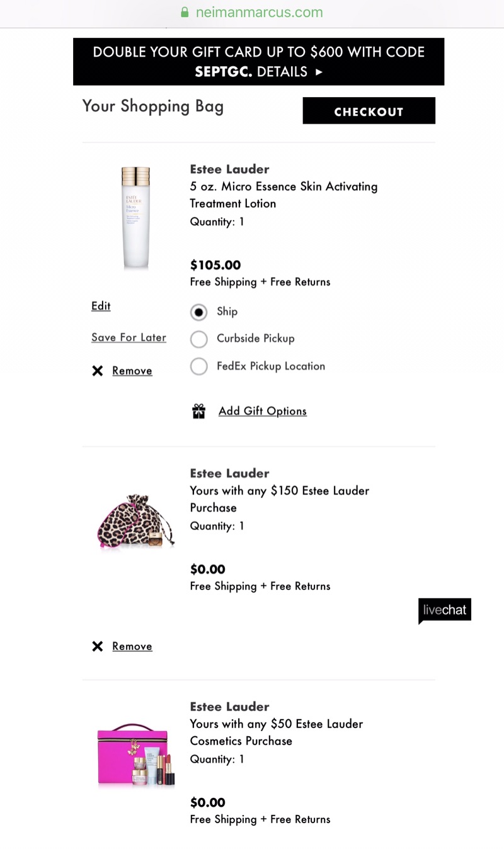Open the Micro Essence Skin Activating Treatment Lotion title
Viewport: 504px width, 849px height.
tap(283, 195)
